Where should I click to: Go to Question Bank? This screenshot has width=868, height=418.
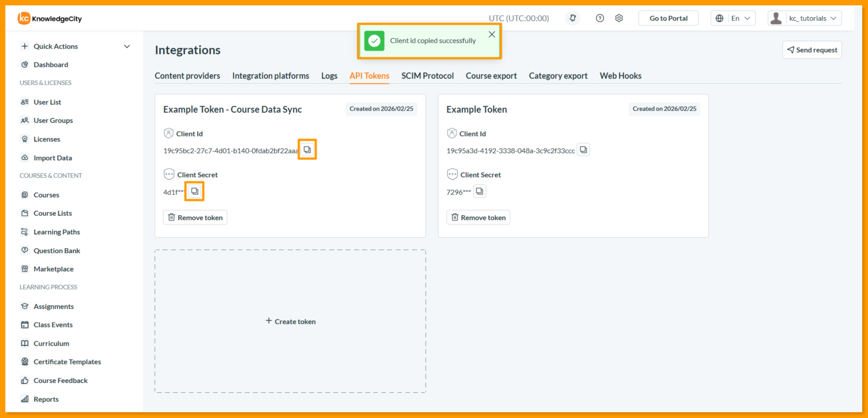57,251
